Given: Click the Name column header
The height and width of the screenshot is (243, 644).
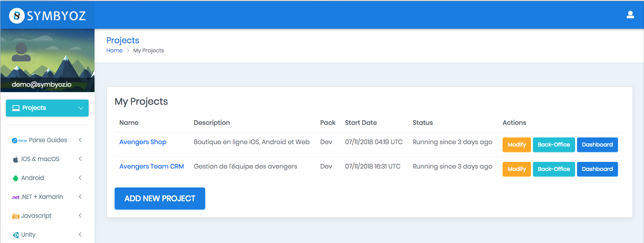Looking at the screenshot, I should [x=129, y=122].
